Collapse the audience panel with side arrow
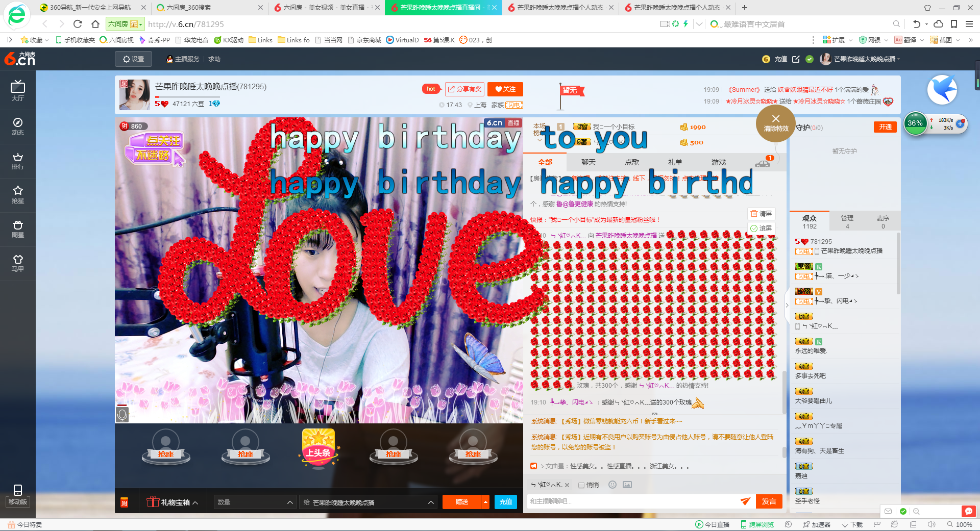The image size is (980, 531). click(x=787, y=305)
